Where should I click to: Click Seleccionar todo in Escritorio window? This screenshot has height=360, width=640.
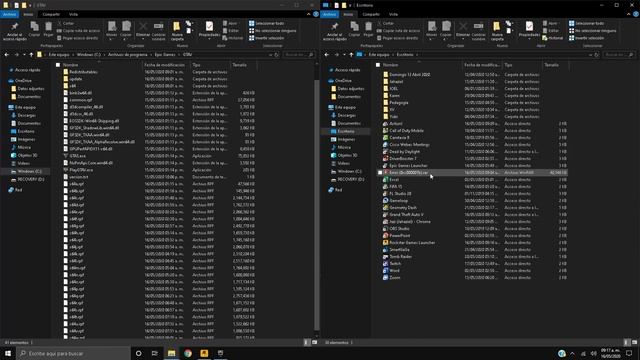click(x=586, y=23)
